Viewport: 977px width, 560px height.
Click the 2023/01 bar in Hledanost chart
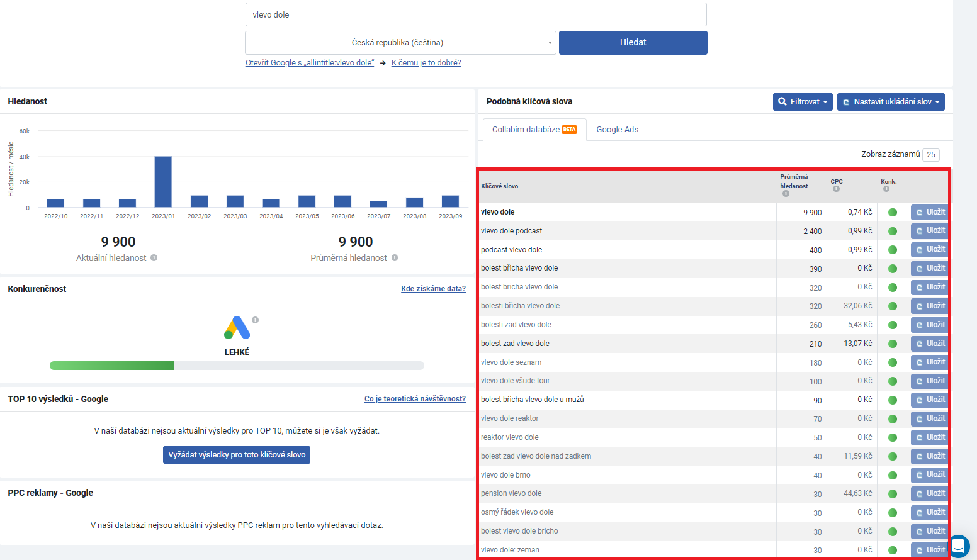(x=163, y=182)
